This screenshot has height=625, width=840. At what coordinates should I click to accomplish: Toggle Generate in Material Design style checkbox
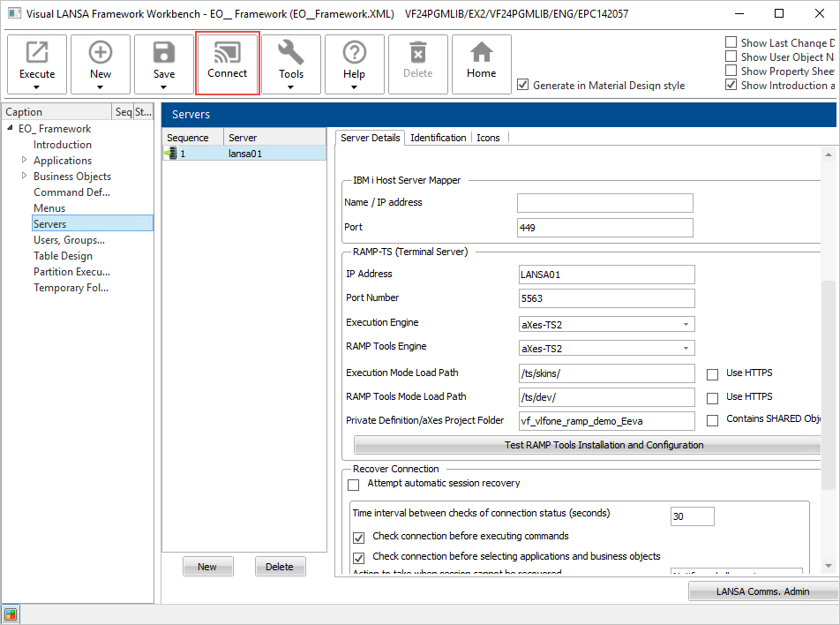[x=523, y=86]
